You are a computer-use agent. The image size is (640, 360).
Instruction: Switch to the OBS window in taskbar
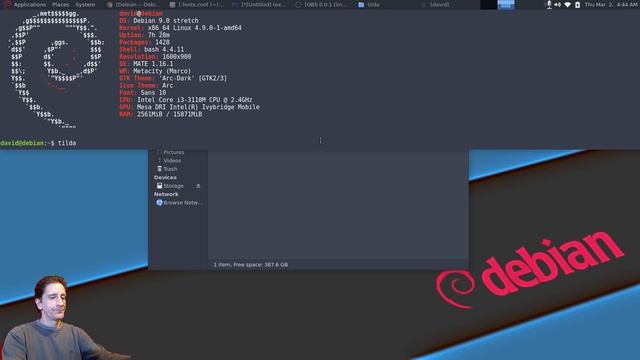click(x=321, y=4)
